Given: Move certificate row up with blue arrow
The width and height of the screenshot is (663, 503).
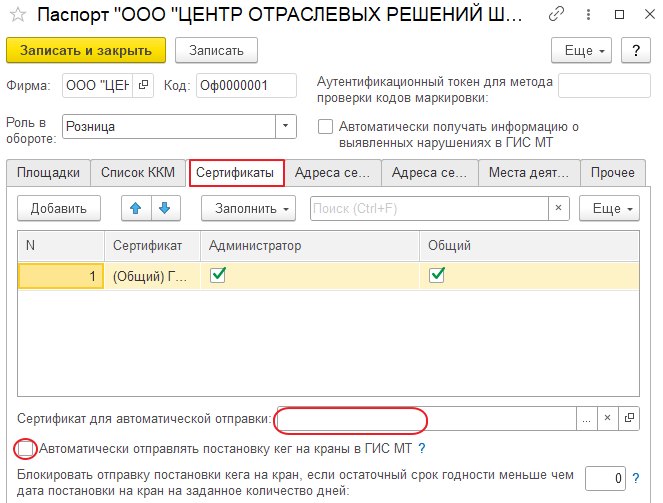Looking at the screenshot, I should (136, 208).
